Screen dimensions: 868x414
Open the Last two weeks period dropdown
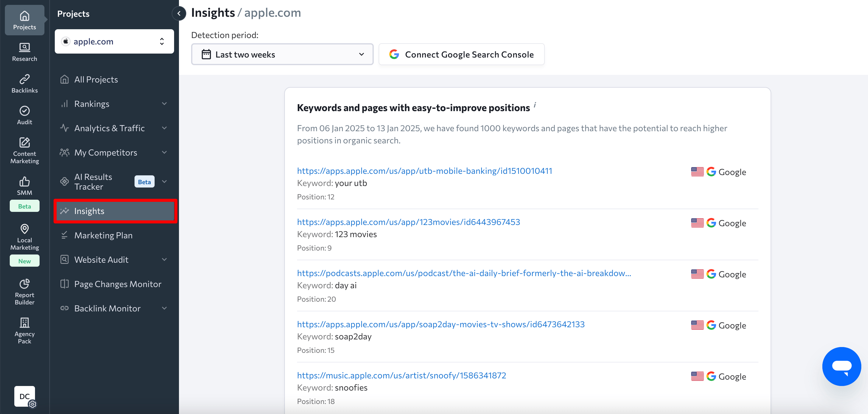click(282, 54)
